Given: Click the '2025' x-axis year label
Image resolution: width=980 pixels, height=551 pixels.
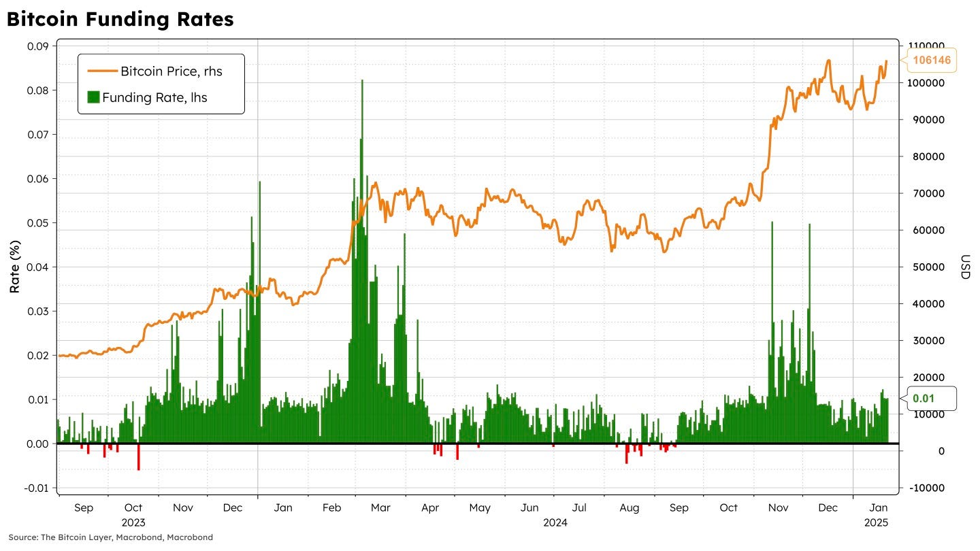Looking at the screenshot, I should [x=878, y=523].
